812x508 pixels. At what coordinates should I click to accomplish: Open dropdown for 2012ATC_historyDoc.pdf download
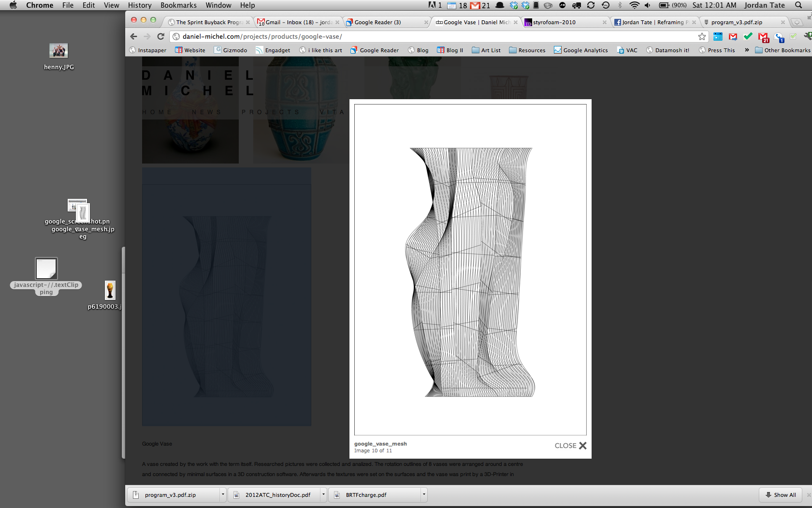point(323,494)
